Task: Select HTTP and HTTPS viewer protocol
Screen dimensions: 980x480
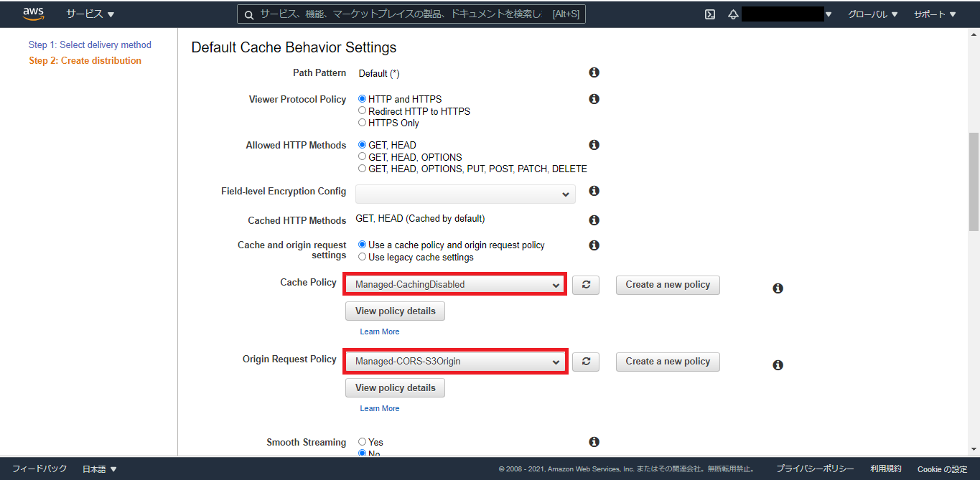Action: 362,99
